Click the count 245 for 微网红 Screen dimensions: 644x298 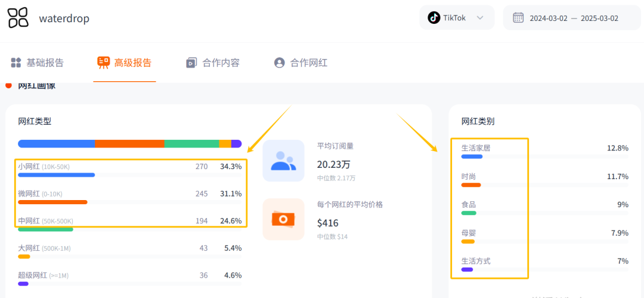(202, 194)
